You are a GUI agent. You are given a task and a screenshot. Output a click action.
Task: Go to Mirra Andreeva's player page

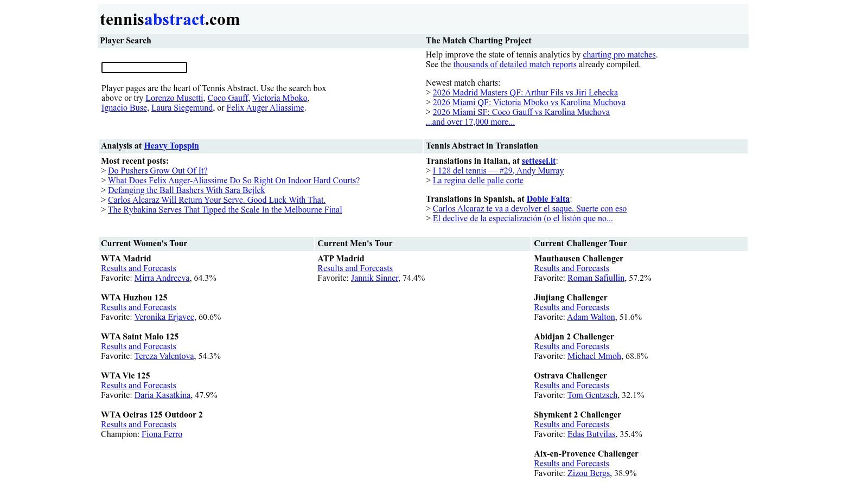click(x=162, y=278)
